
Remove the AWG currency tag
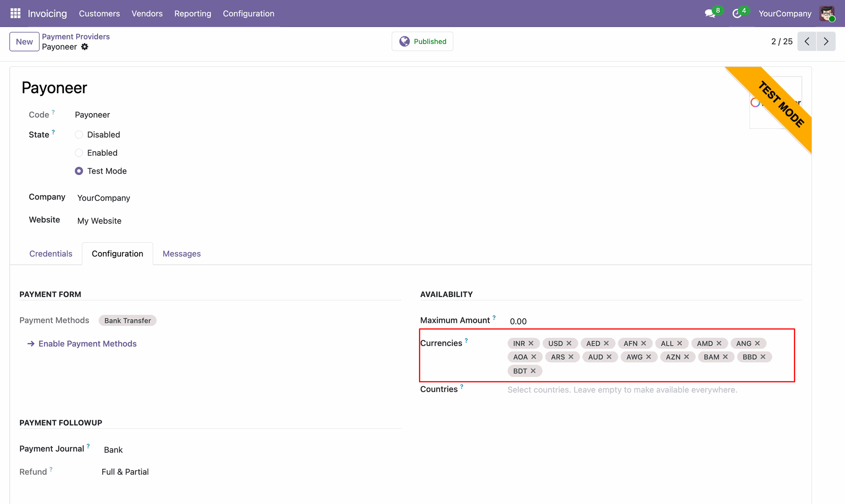(649, 357)
